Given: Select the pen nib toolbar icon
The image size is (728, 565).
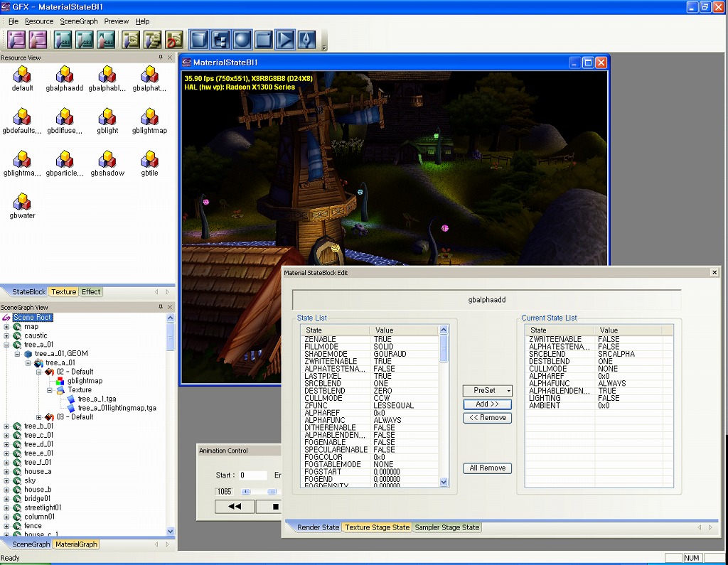Looking at the screenshot, I should (x=306, y=39).
